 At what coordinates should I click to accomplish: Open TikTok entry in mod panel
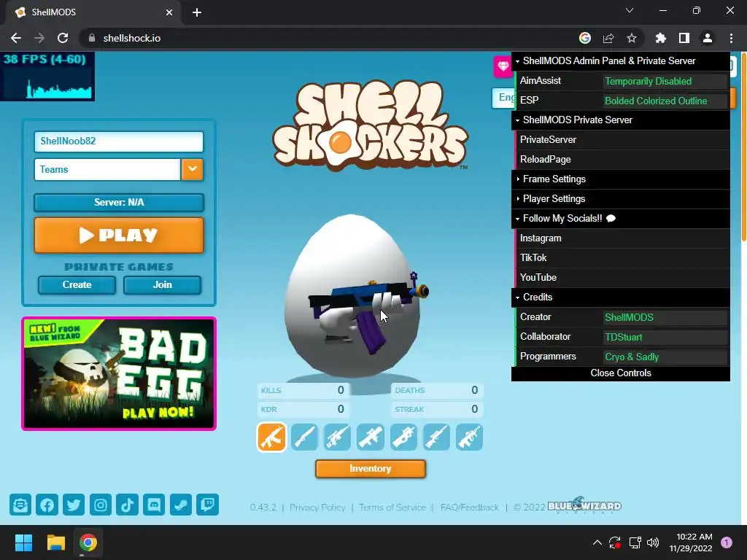(622, 257)
